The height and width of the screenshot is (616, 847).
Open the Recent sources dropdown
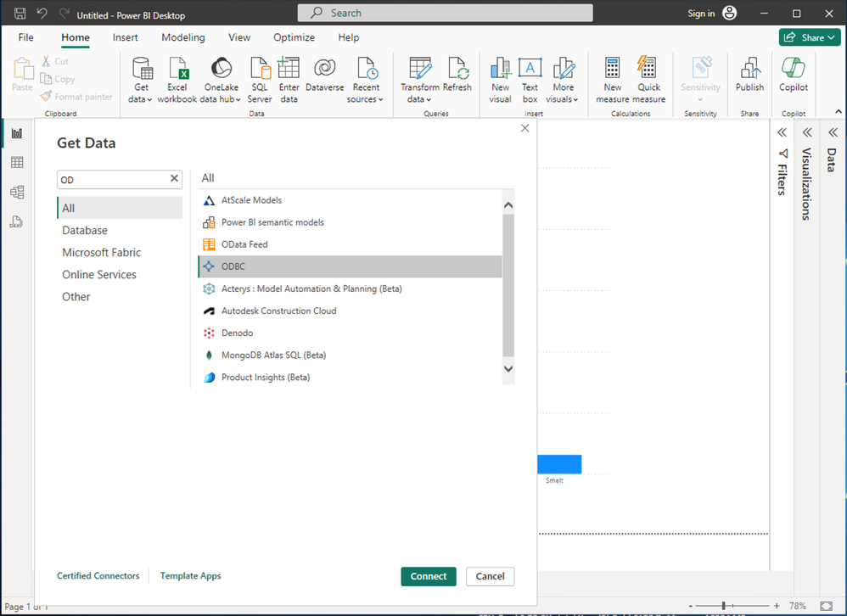point(366,99)
